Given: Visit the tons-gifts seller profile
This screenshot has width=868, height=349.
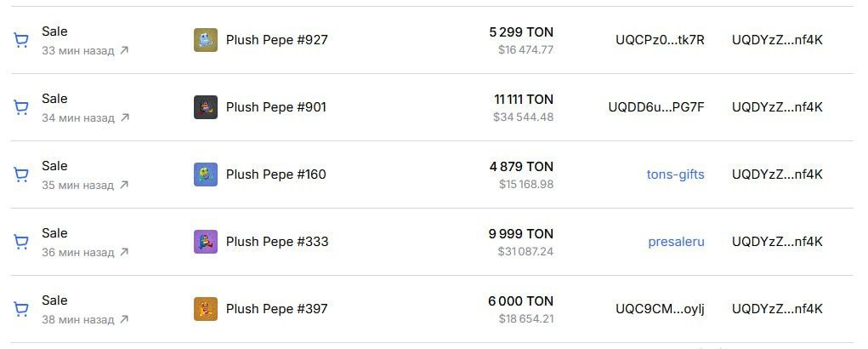Looking at the screenshot, I should pyautogui.click(x=675, y=174).
